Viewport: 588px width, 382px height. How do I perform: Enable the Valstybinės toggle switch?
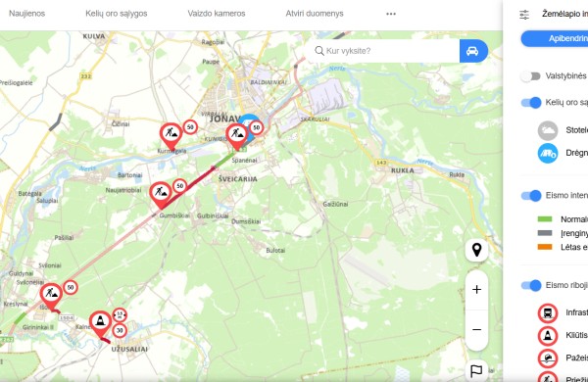pos(530,76)
